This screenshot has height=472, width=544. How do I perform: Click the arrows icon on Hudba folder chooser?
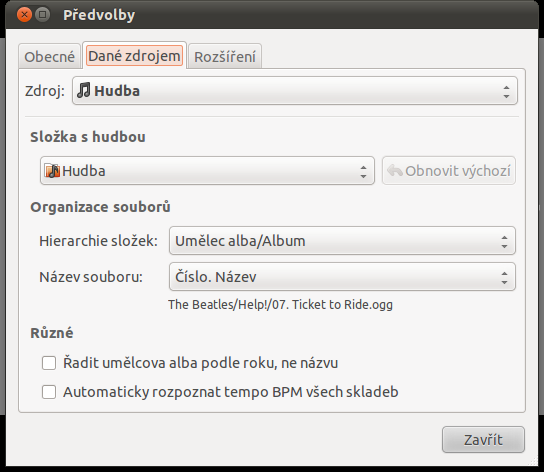[x=363, y=171]
